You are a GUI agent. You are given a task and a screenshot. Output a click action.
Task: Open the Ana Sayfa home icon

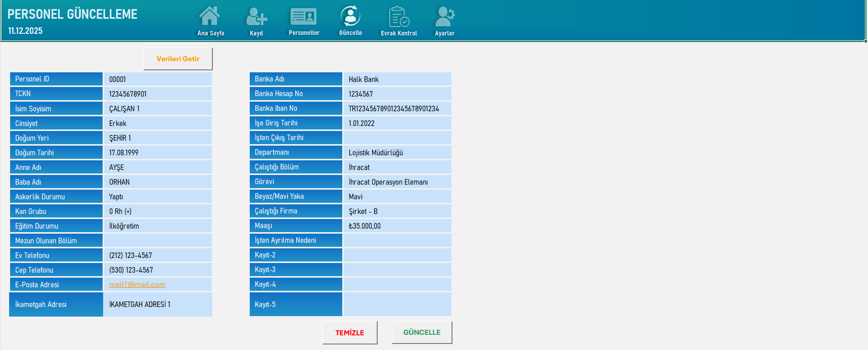pos(210,17)
